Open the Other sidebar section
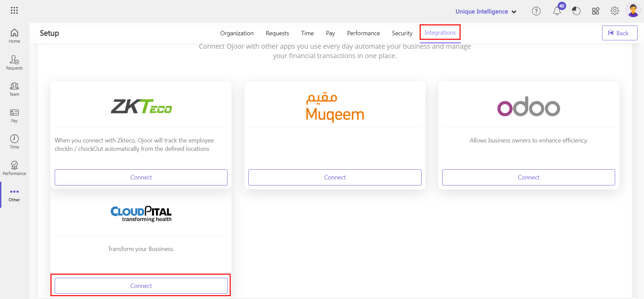 point(14,195)
